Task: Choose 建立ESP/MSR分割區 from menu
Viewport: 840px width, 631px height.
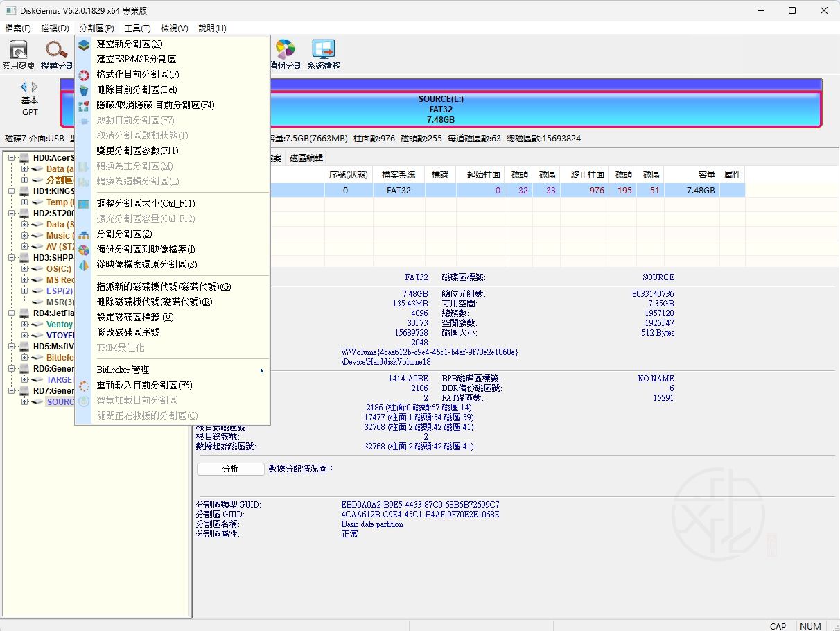Action: point(172,60)
